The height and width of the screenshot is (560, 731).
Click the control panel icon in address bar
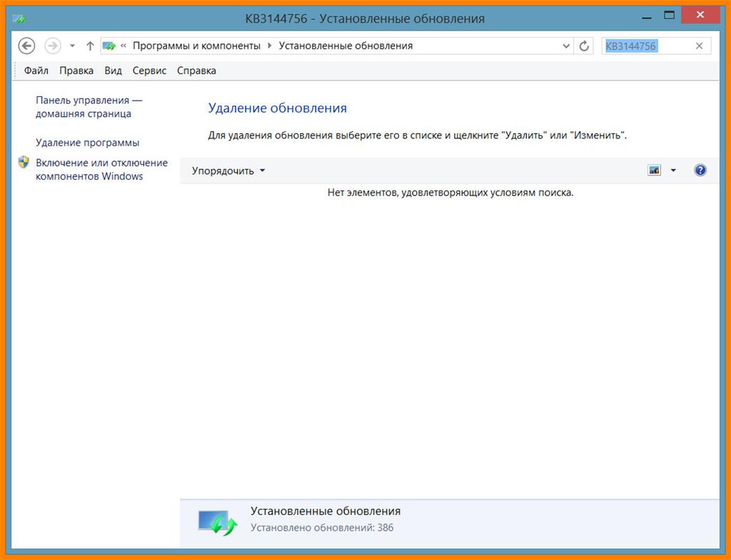[x=109, y=46]
